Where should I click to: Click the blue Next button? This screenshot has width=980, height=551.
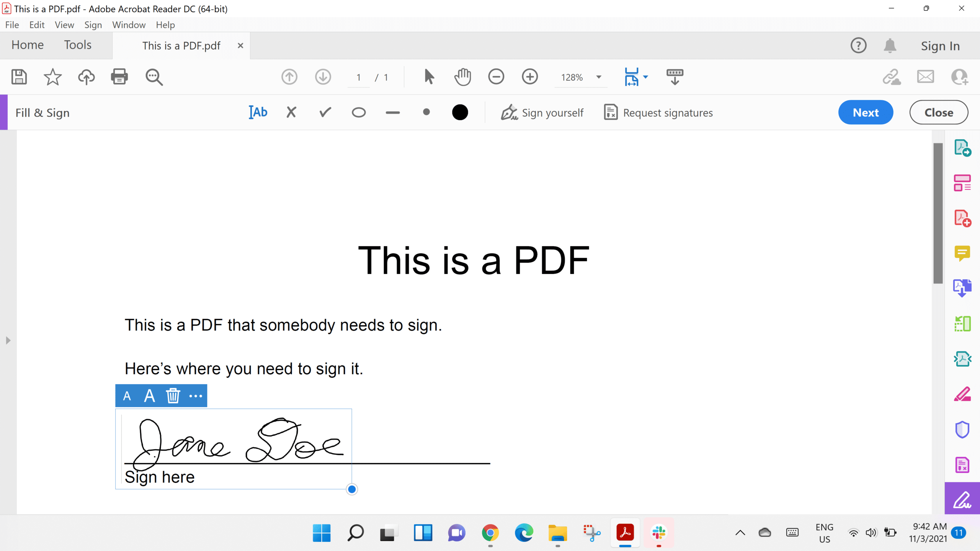click(866, 112)
